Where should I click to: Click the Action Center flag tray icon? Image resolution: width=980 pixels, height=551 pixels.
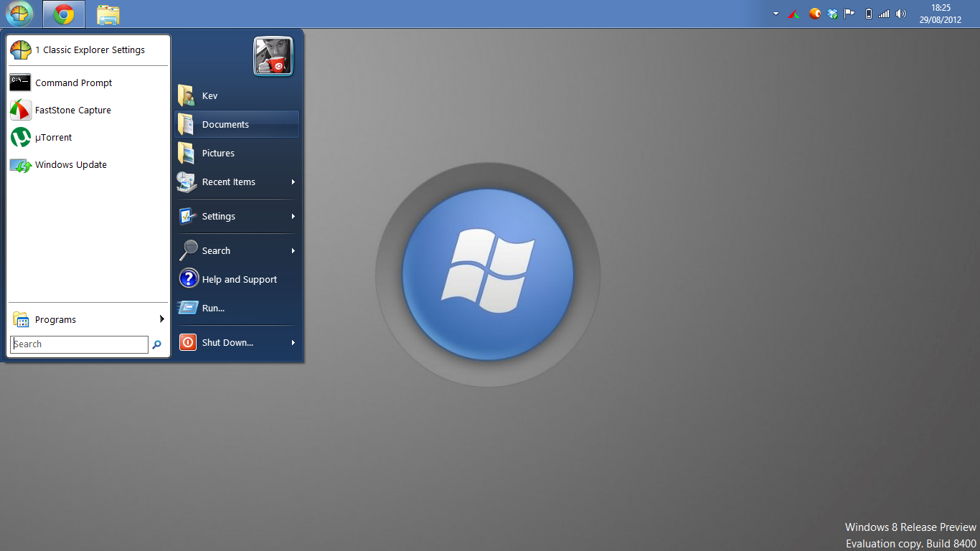click(x=849, y=14)
